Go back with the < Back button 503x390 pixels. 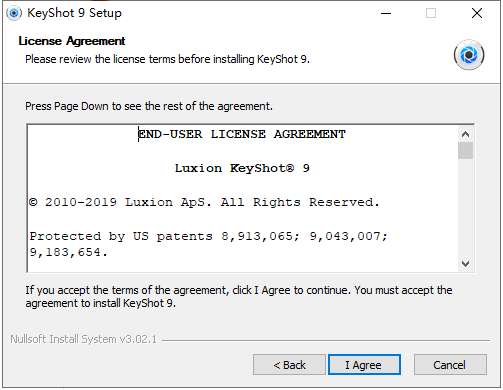[x=289, y=365]
